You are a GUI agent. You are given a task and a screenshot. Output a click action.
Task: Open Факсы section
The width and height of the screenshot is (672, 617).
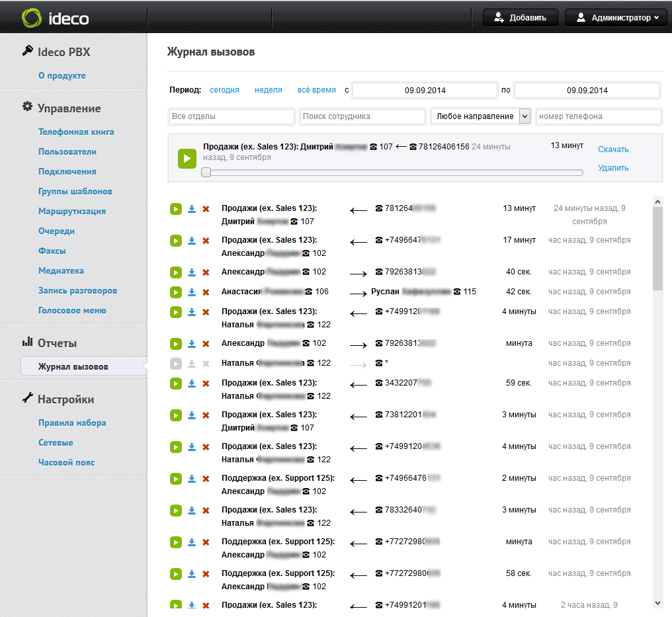coord(52,251)
